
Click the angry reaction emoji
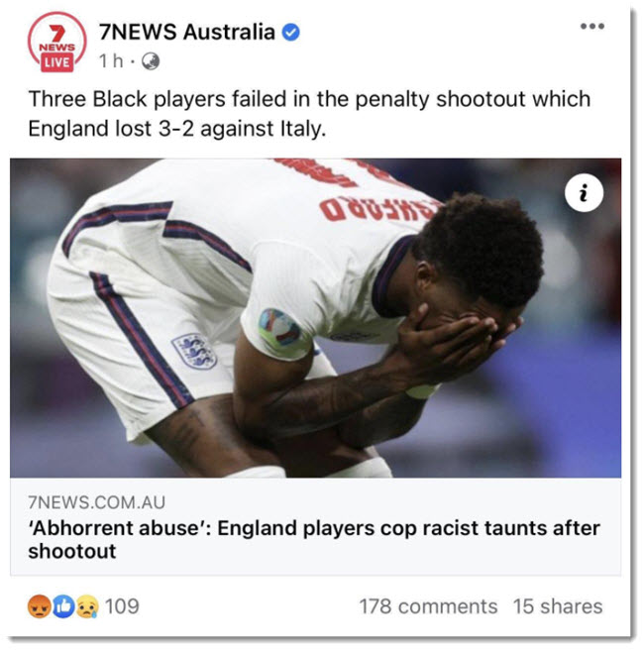[40, 606]
